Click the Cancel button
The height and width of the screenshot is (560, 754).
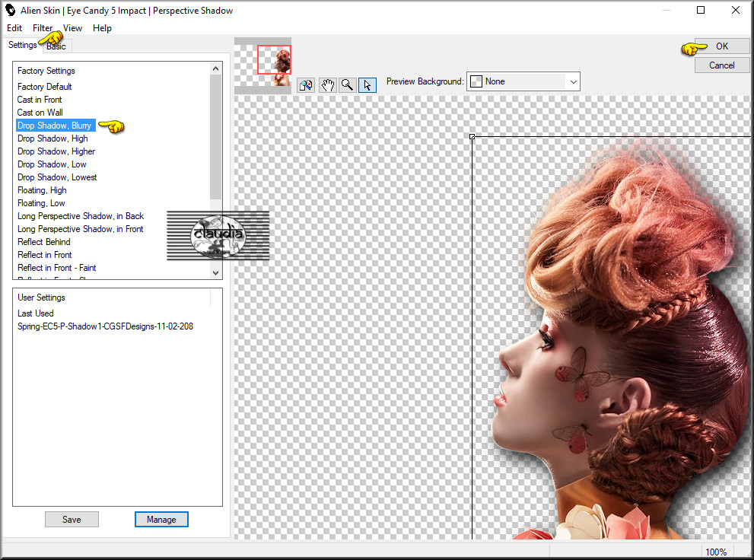(x=722, y=65)
